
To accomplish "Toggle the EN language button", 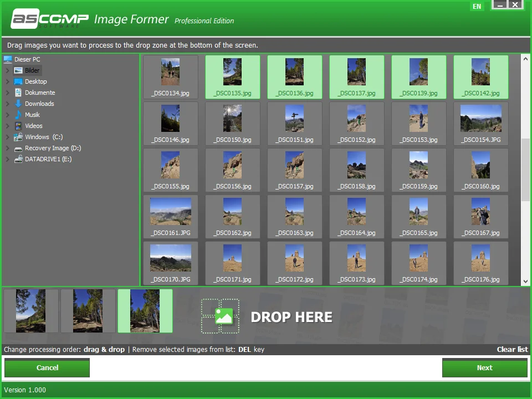I will [477, 6].
